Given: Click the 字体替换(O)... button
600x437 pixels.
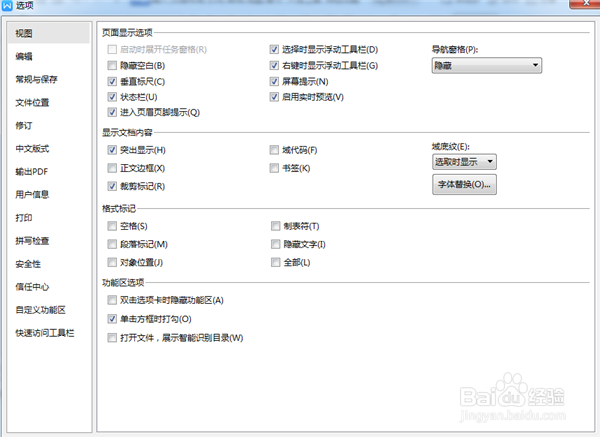Looking at the screenshot, I should click(464, 184).
